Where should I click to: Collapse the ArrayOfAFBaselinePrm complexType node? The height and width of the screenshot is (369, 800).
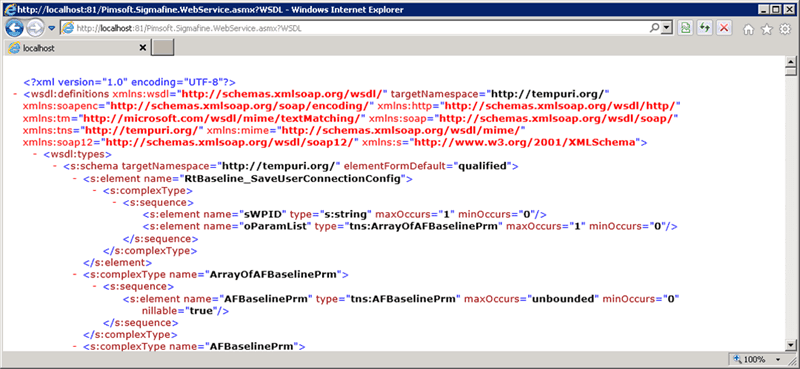point(75,275)
